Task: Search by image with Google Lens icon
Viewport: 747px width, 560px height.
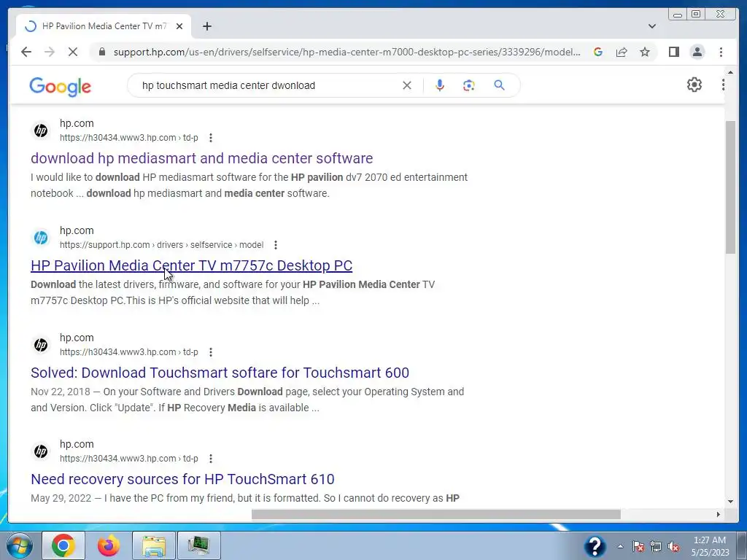Action: [x=469, y=86]
